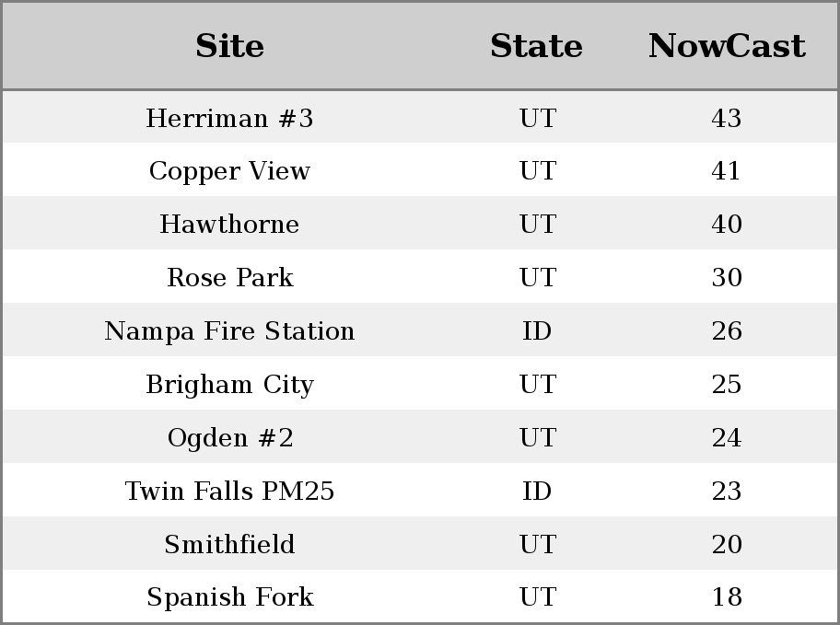Pick the Twin Falls PM25 entry

click(x=229, y=492)
